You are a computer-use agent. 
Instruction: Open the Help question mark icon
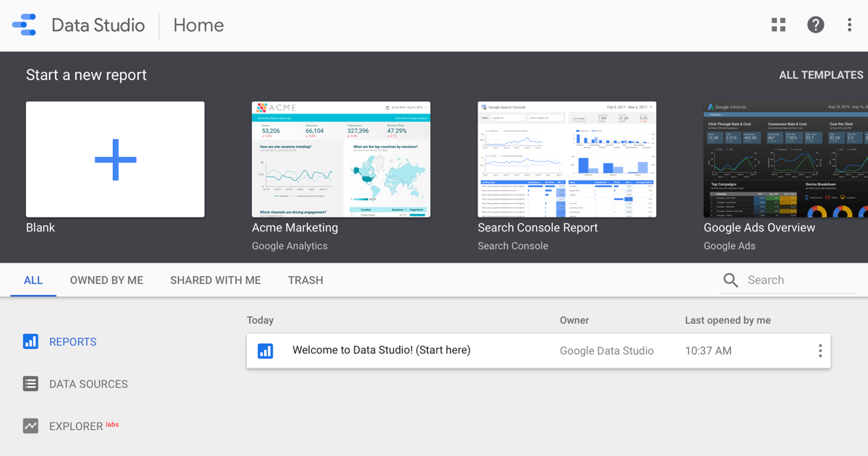[x=815, y=25]
